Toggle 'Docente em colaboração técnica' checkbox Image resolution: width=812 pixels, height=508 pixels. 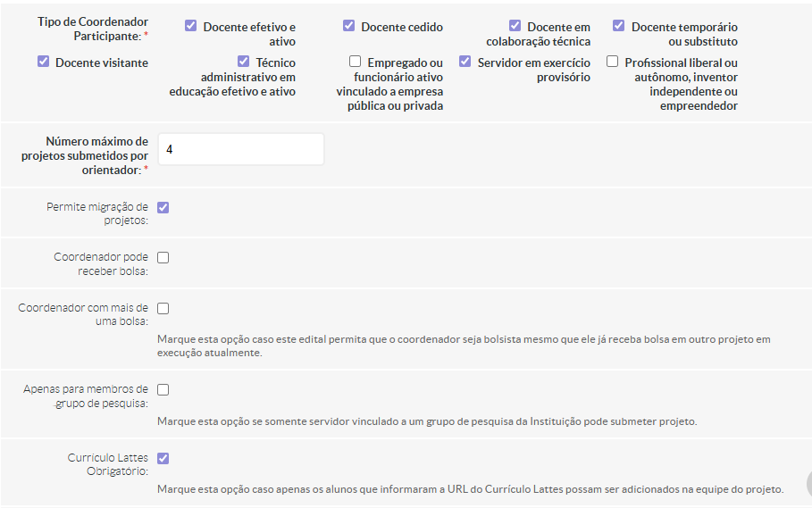[x=515, y=26]
